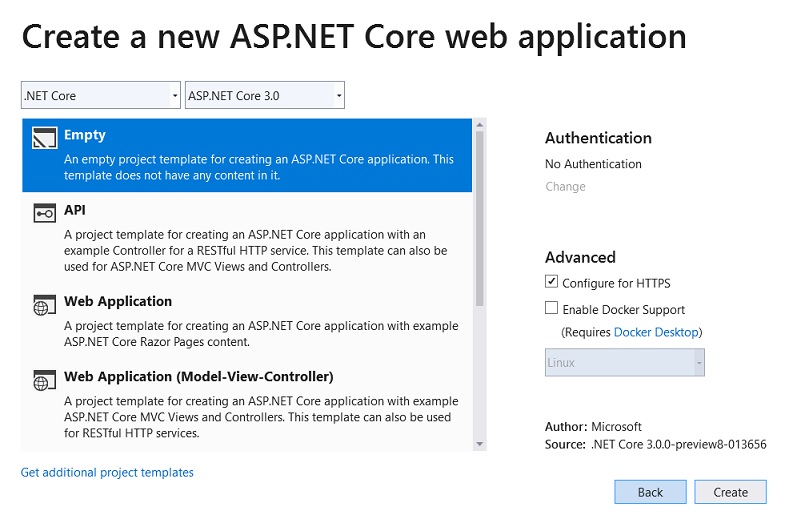The height and width of the screenshot is (515, 789).
Task: Enable Docker Support checkbox
Action: (551, 308)
